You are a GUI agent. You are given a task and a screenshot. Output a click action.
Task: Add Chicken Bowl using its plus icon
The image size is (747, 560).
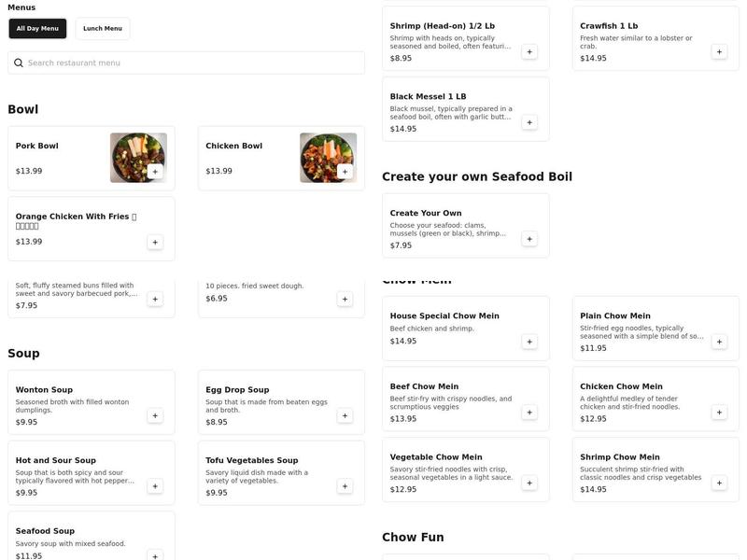[x=345, y=173]
